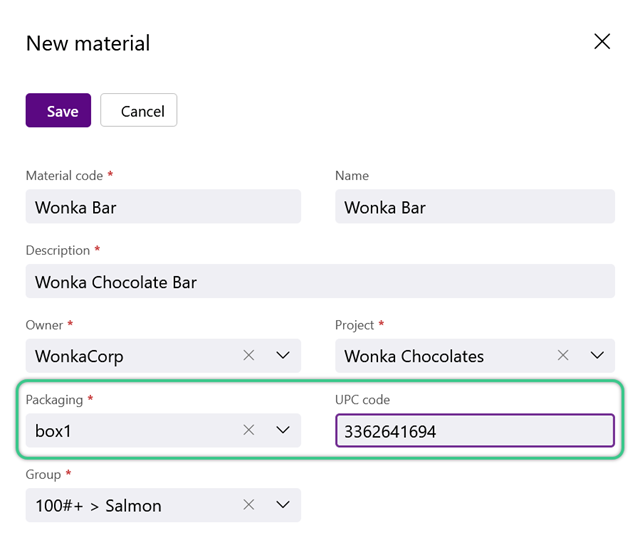Screen dimensions: 640x545
Task: Cancel the new material form
Action: tap(139, 110)
